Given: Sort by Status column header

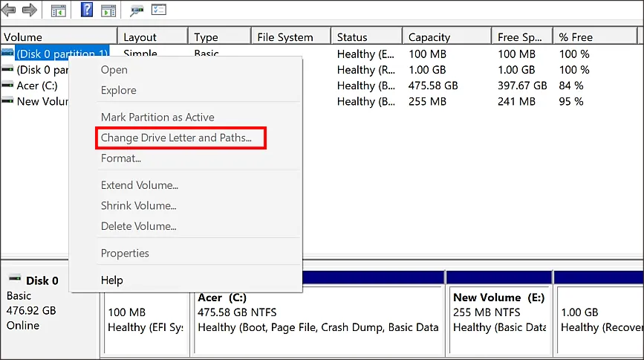Looking at the screenshot, I should point(352,36).
